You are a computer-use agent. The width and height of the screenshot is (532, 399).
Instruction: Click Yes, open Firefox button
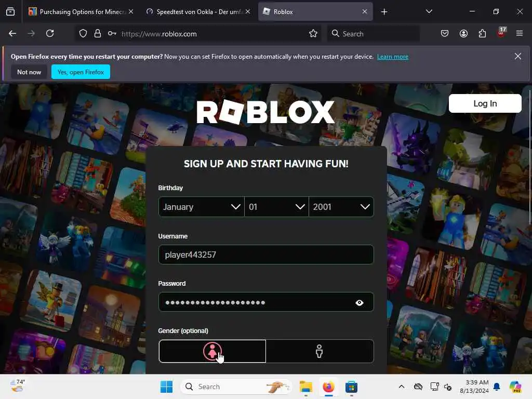pyautogui.click(x=81, y=72)
